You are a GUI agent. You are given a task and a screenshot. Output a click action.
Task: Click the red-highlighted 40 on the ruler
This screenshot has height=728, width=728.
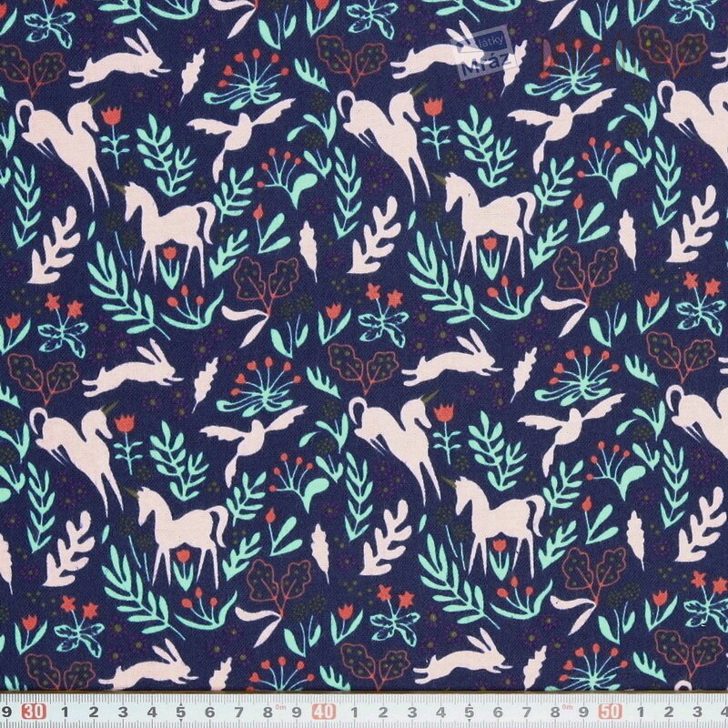click(x=323, y=710)
